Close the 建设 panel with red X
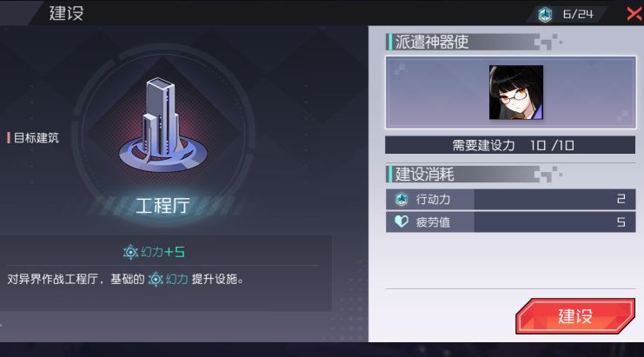This screenshot has width=644, height=357. click(x=635, y=14)
